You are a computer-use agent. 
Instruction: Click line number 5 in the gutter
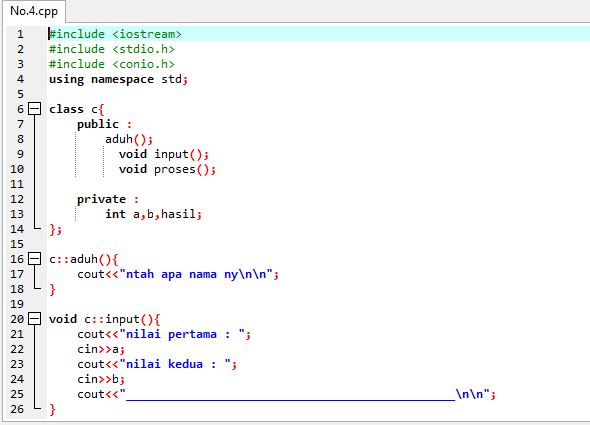[20, 94]
